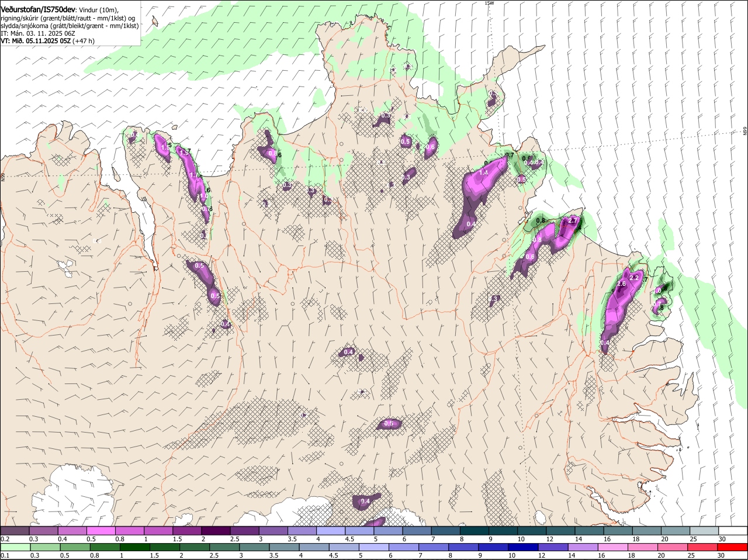
Task: Select lower legend swatch starting at 18
Action: 642,547
